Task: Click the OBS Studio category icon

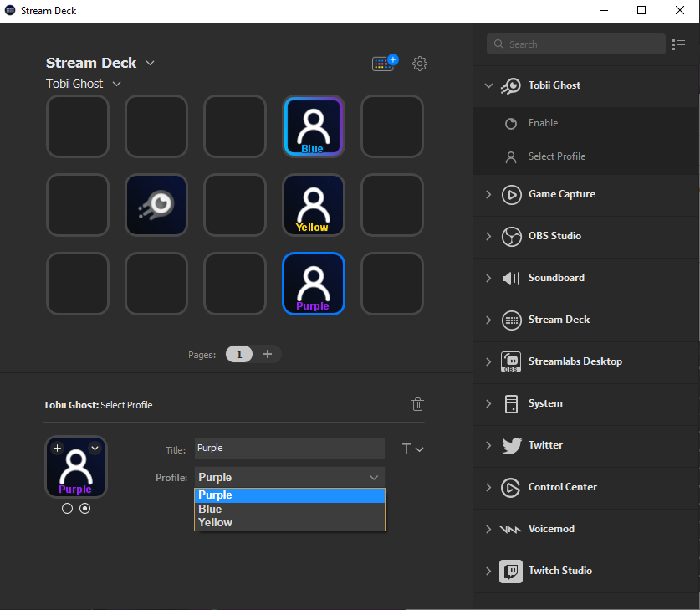Action: [x=511, y=236]
